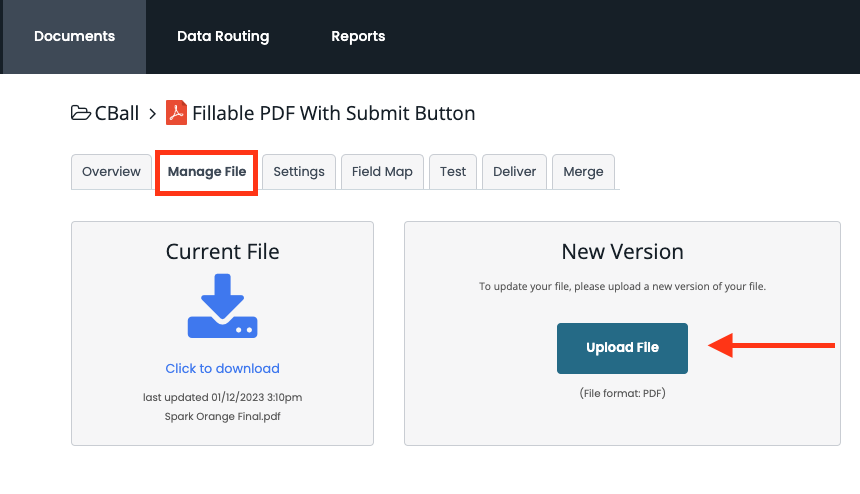Go to Data Routing section
Image resolution: width=860 pixels, height=494 pixels.
(x=223, y=36)
